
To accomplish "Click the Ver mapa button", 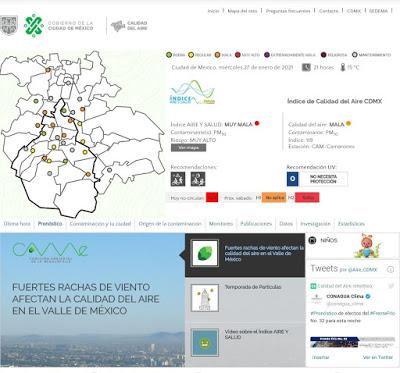I will 188,148.
